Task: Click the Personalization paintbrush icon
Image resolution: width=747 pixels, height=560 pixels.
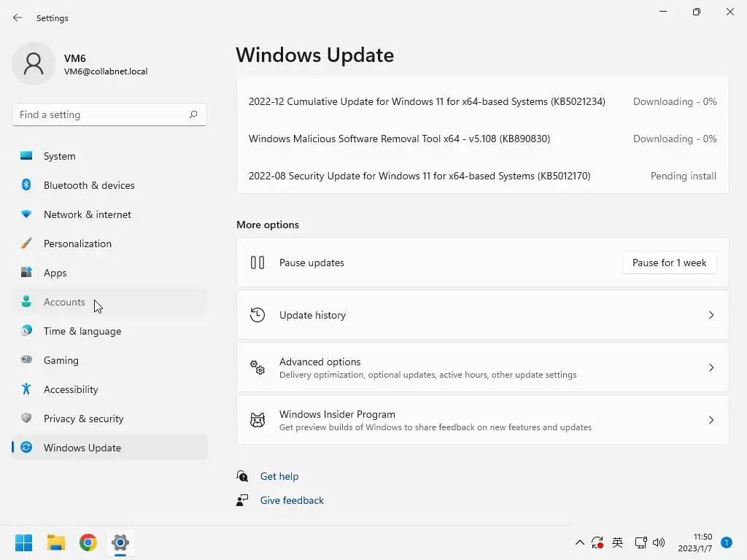Action: (26, 244)
